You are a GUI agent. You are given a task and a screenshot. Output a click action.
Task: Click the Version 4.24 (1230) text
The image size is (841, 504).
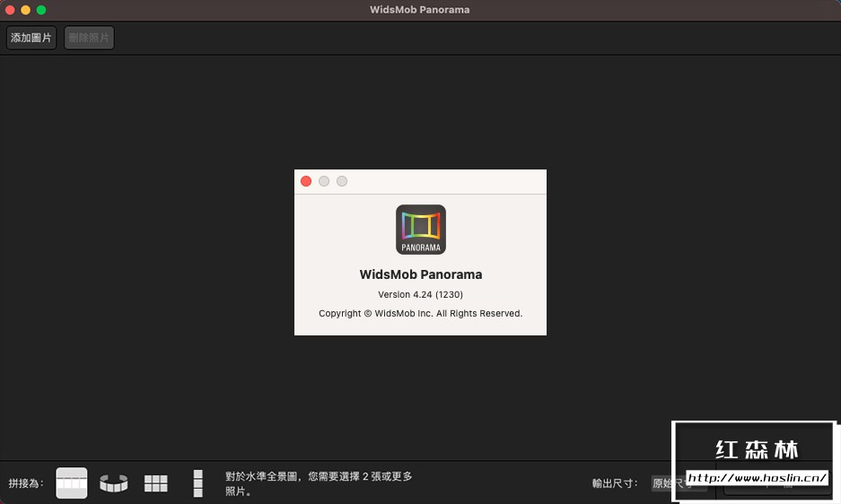(420, 294)
